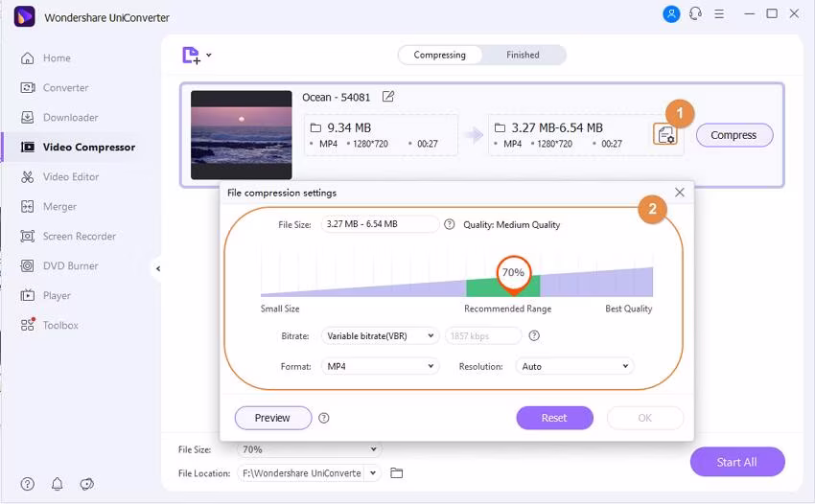The image size is (815, 504).
Task: Click the add files icon
Action: point(191,55)
